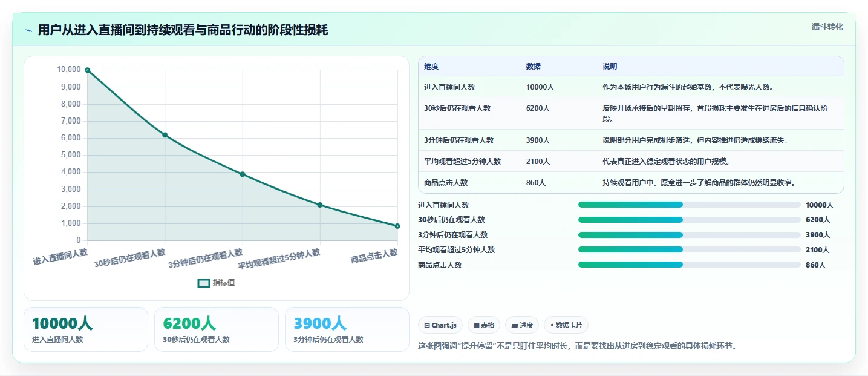
Task: Click the 数据 table column header
Action: coord(534,67)
